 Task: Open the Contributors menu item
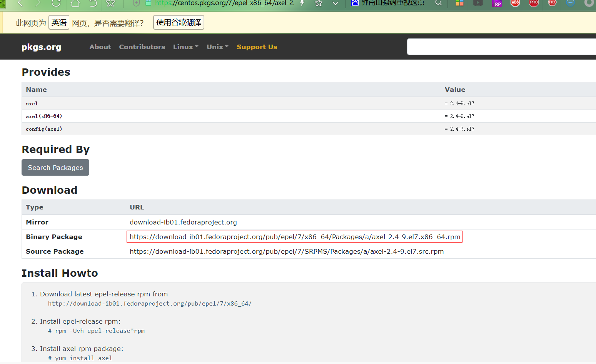[142, 47]
